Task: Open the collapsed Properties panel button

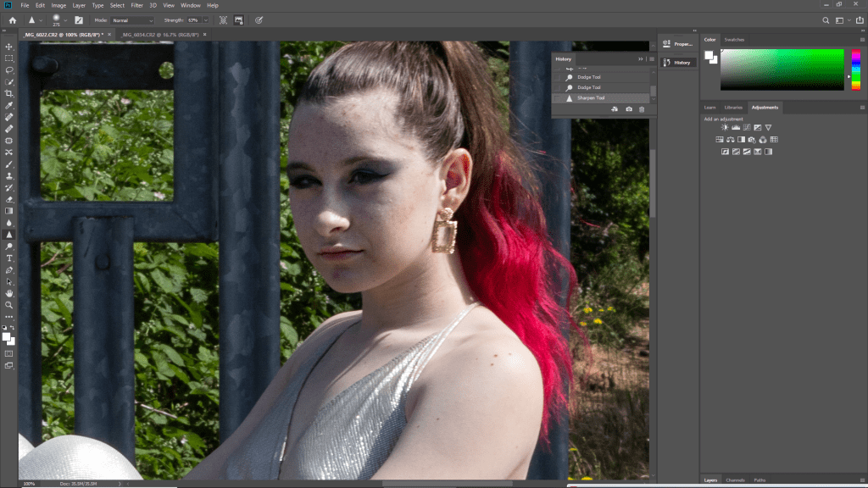Action: (677, 43)
